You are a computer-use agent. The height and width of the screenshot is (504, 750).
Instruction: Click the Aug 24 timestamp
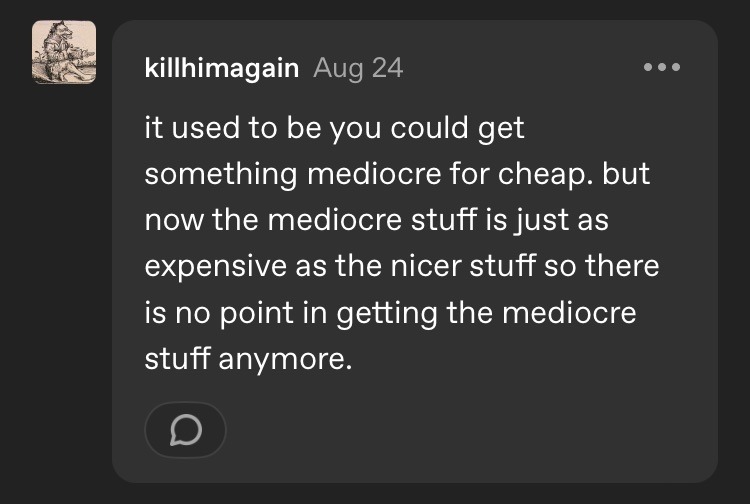[x=358, y=69]
